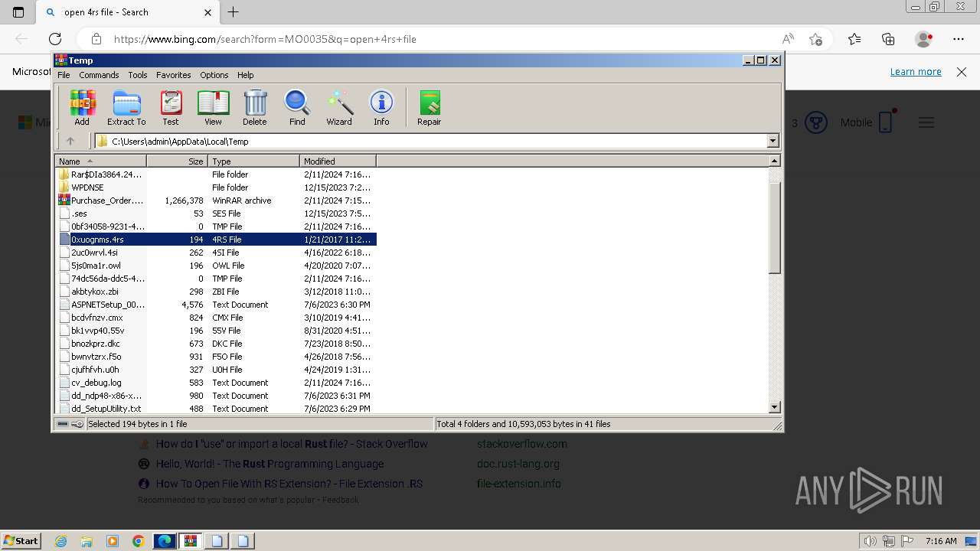The width and height of the screenshot is (980, 551).
Task: Expand the path address dropdown
Action: click(x=773, y=141)
